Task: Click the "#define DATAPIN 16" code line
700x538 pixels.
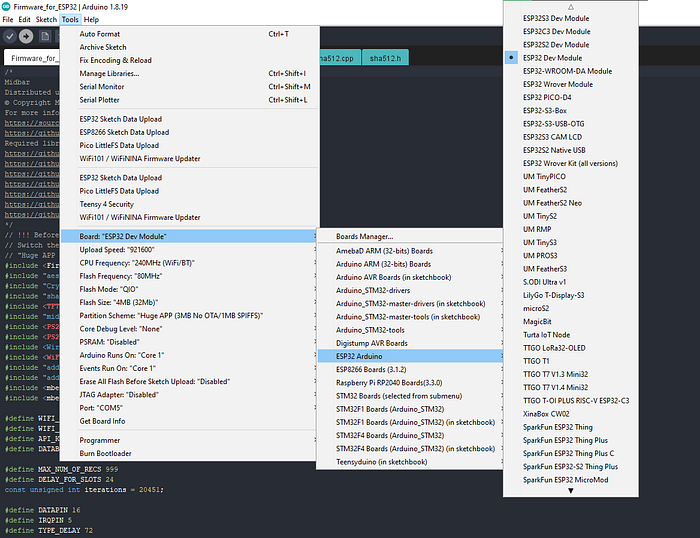Action: (x=42, y=510)
